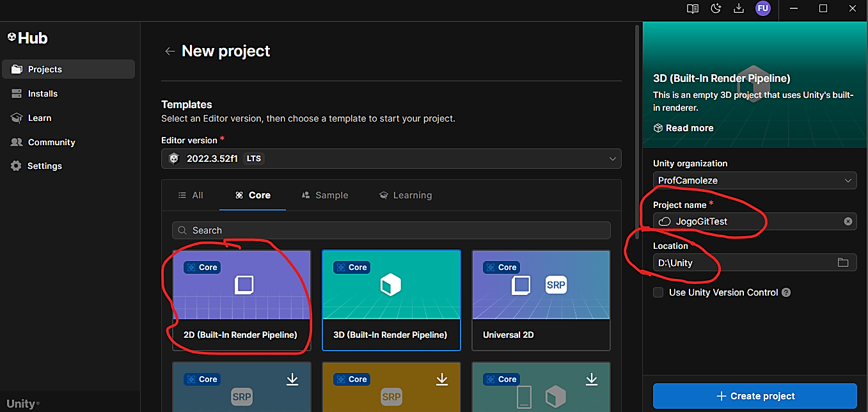Click help icon next to Unity Version Control
Viewport: 868px width, 412px height.
786,292
